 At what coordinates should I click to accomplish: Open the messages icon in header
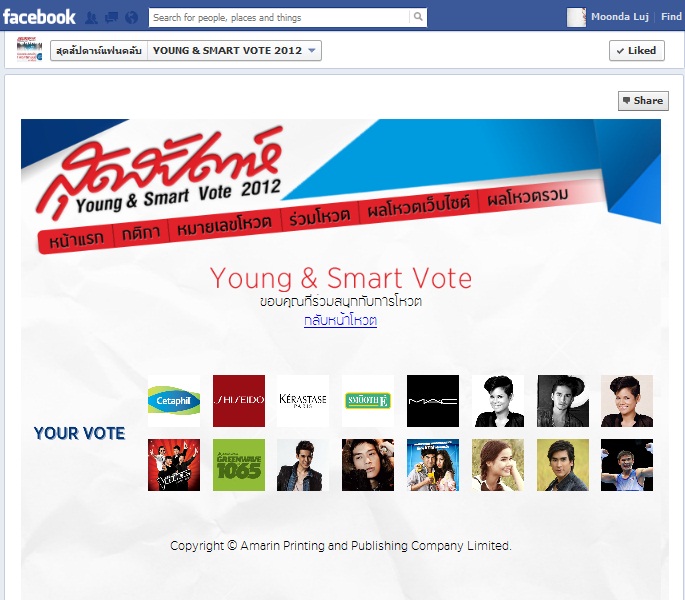click(x=111, y=17)
